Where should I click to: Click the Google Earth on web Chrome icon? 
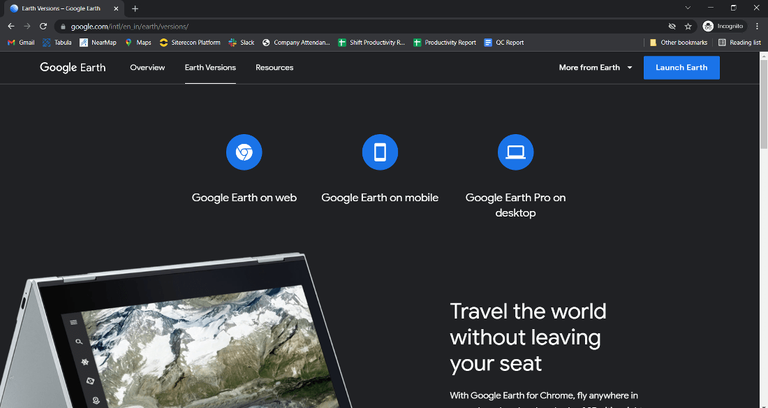[244, 152]
